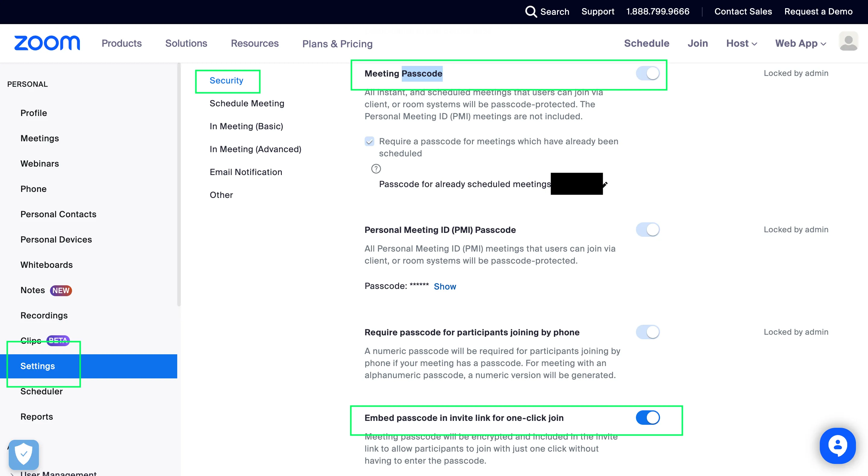Click the pencil edit icon beside passcode
This screenshot has width=868, height=476.
coord(605,184)
